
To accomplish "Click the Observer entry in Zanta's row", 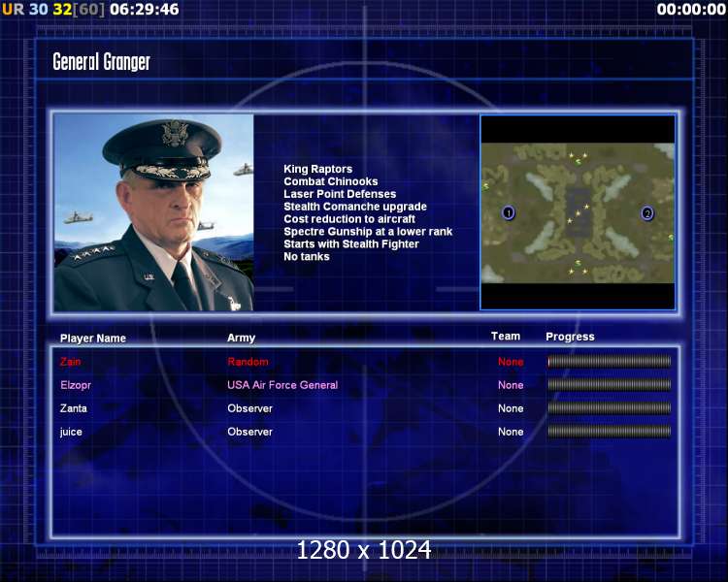I will [249, 408].
